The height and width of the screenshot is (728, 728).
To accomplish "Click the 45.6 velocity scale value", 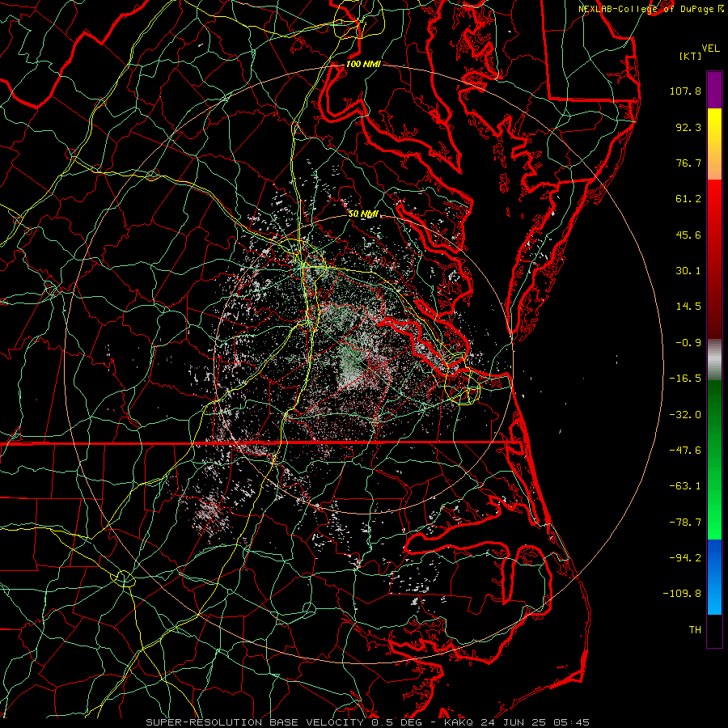I will click(x=688, y=235).
